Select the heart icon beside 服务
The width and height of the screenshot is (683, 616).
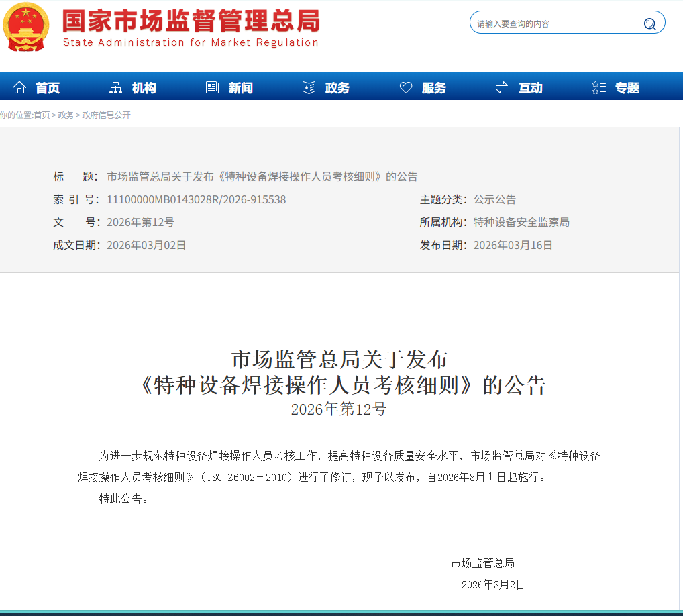click(405, 87)
